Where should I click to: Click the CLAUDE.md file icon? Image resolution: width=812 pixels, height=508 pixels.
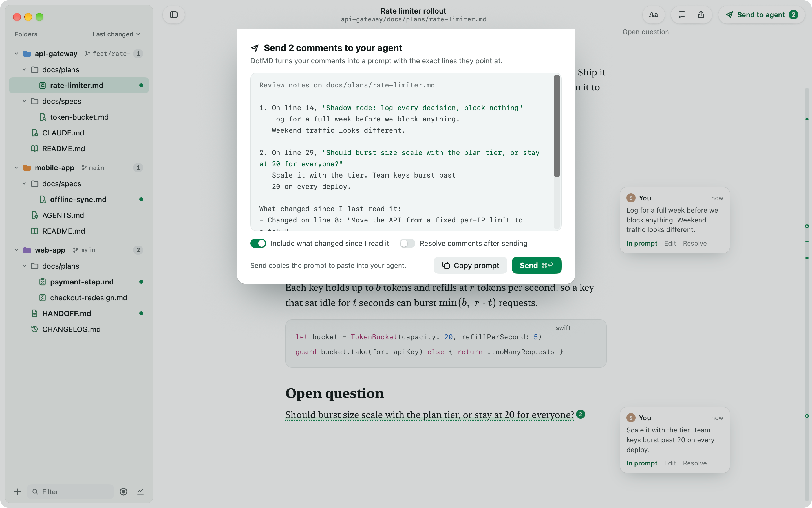click(35, 133)
